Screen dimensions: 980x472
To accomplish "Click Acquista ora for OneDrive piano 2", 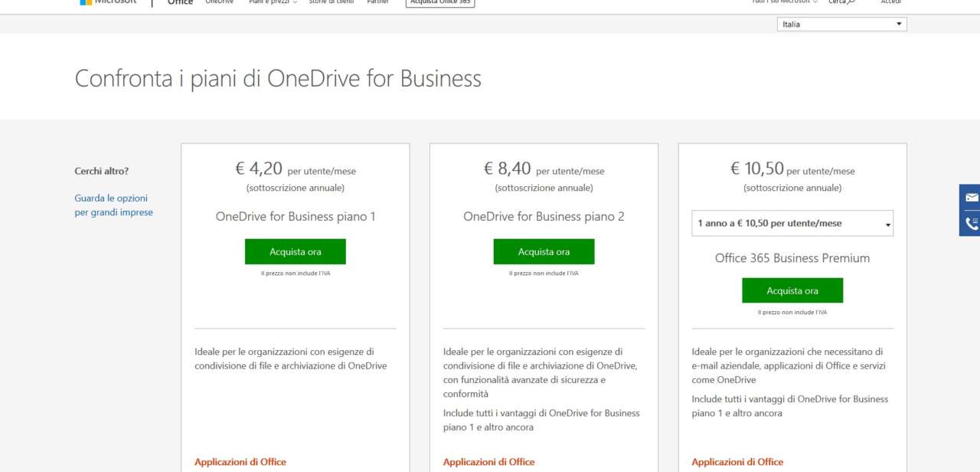I will pos(544,251).
